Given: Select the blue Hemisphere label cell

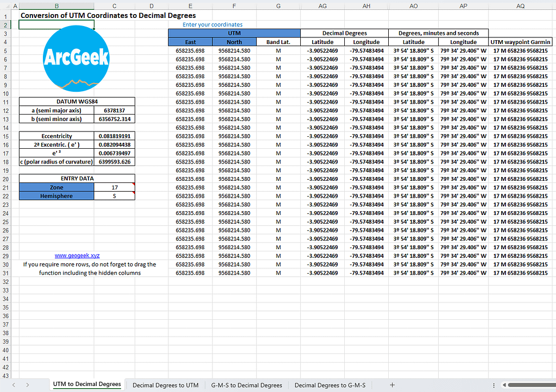Looking at the screenshot, I should 56,196.
